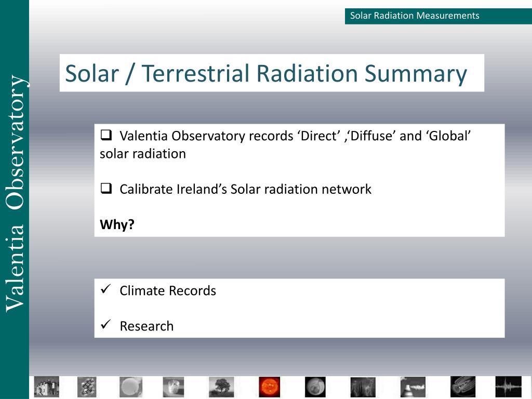Tick the checkbox bullet beside Calibrate Ireland's

pyautogui.click(x=106, y=188)
